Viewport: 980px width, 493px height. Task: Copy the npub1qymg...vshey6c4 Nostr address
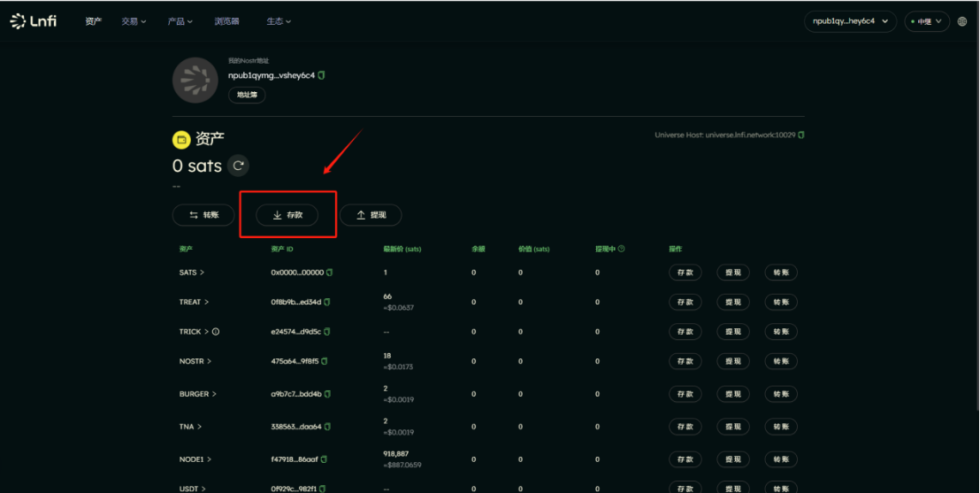pos(321,75)
